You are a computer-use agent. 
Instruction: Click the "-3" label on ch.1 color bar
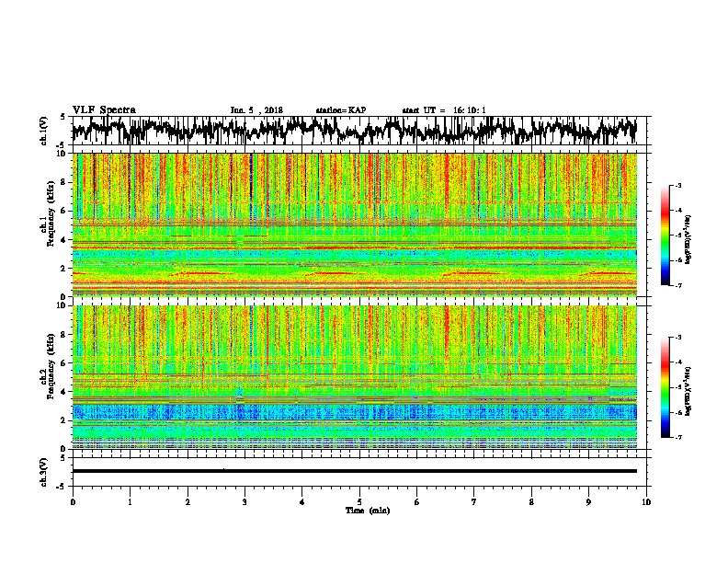[x=677, y=185]
